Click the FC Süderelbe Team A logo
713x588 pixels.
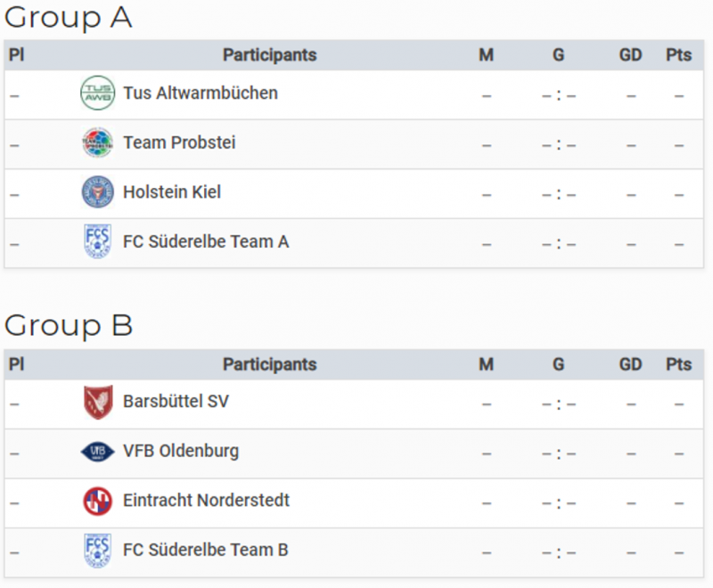pos(97,241)
